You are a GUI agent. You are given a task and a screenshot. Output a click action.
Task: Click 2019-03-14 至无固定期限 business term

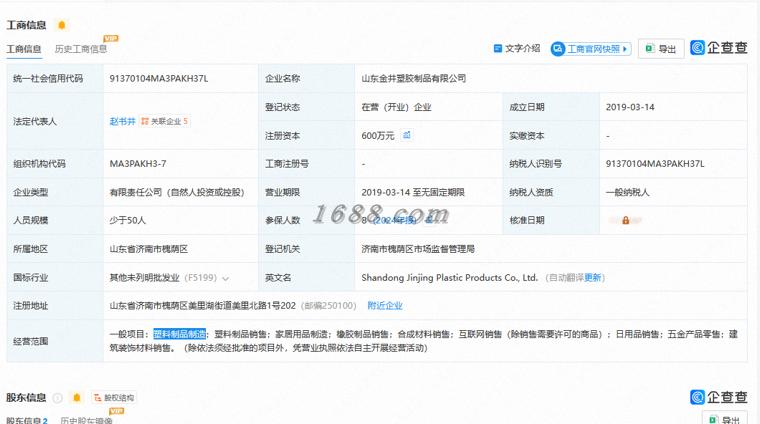[x=413, y=192]
